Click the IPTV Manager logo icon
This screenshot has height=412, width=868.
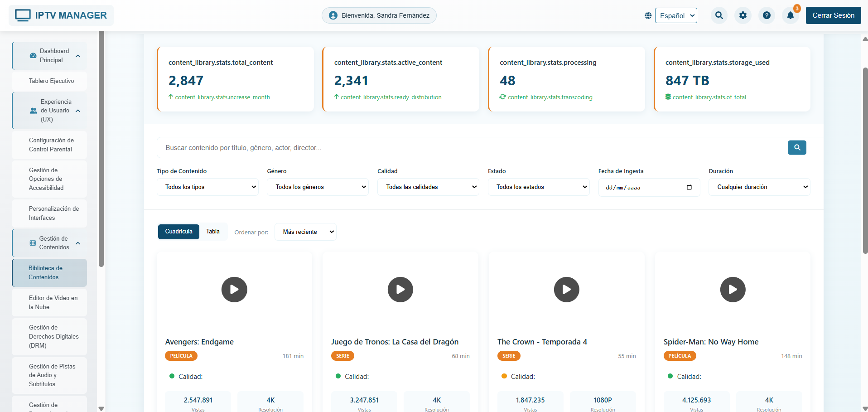pyautogui.click(x=23, y=15)
